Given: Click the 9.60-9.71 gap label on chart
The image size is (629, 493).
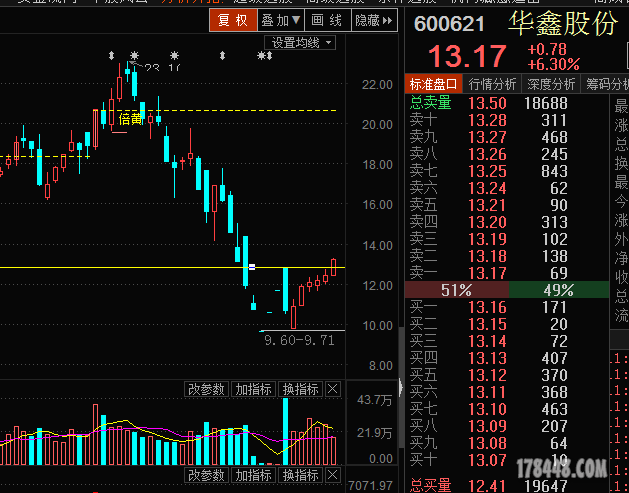Looking at the screenshot, I should click(x=299, y=341).
